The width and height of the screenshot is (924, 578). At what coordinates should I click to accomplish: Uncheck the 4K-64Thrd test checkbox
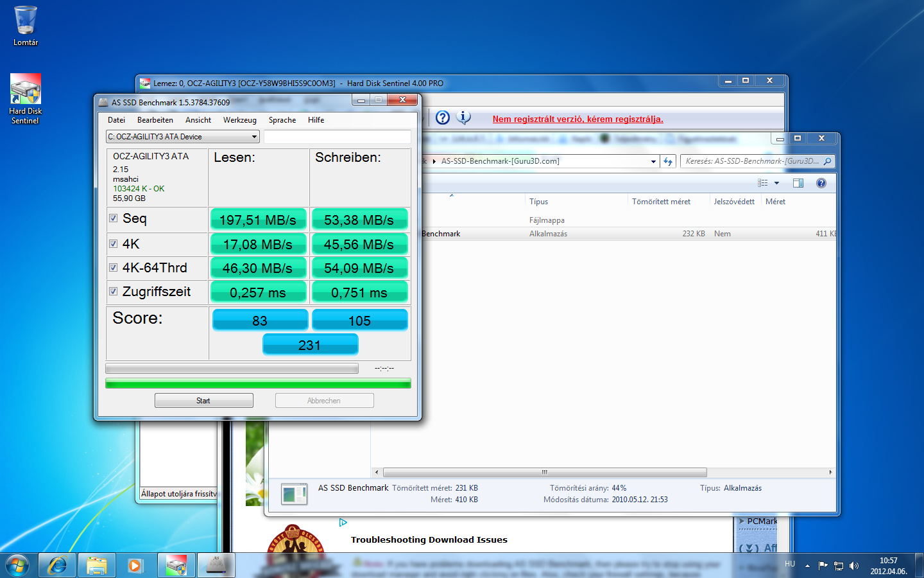point(114,268)
